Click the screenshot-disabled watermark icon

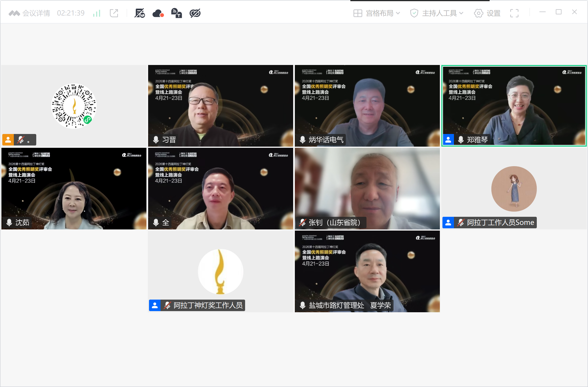click(x=140, y=13)
